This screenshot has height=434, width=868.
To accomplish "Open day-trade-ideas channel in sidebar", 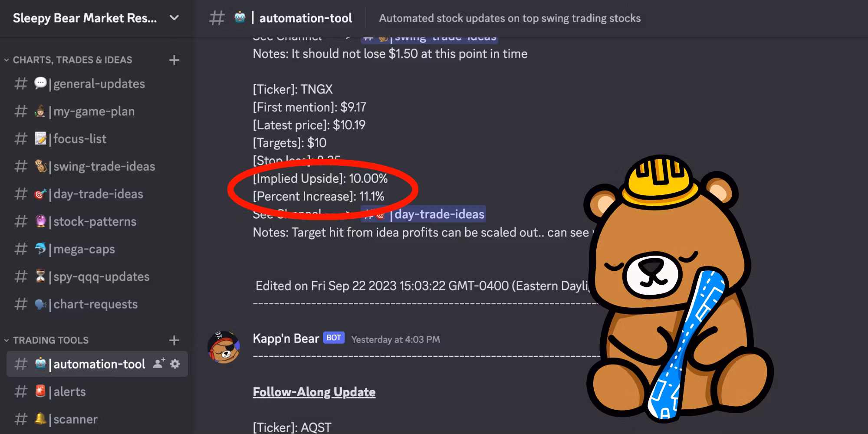I will coord(97,194).
